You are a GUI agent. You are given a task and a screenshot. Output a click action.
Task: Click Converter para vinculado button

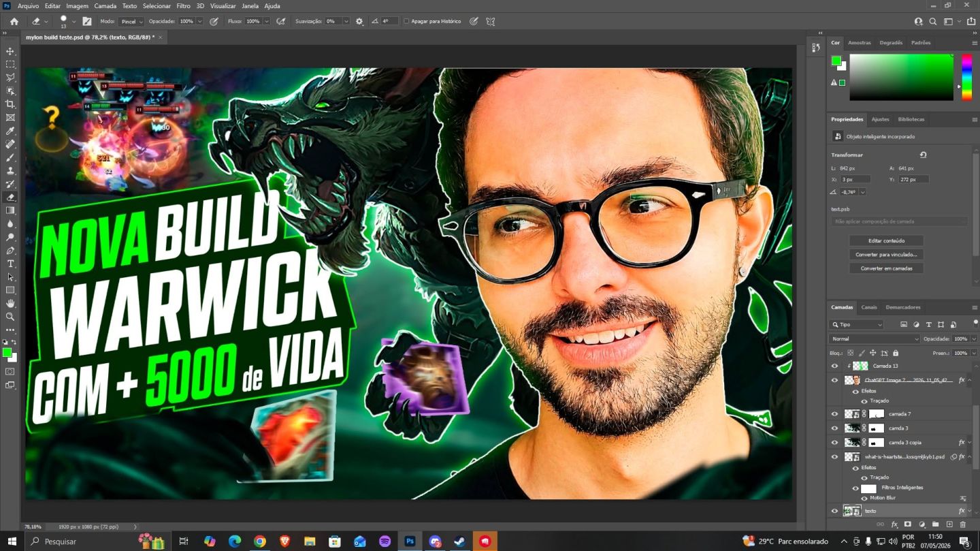click(x=886, y=254)
